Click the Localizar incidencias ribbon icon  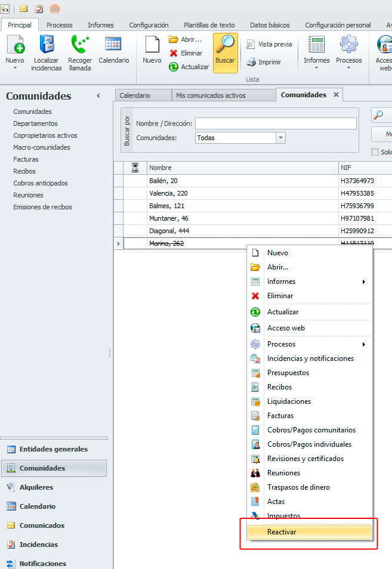tap(47, 45)
